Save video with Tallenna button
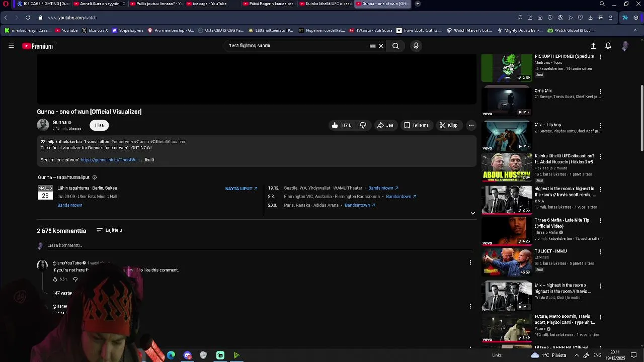The image size is (644, 362). (416, 125)
